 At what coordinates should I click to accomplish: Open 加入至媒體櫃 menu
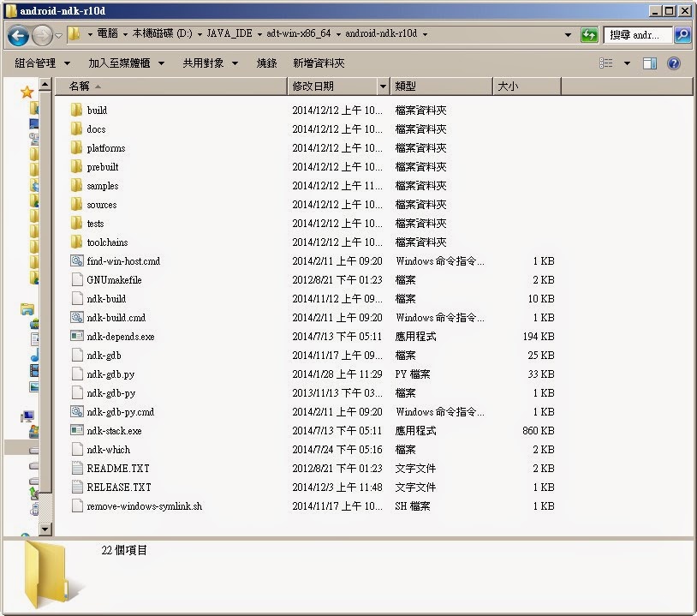click(x=126, y=63)
